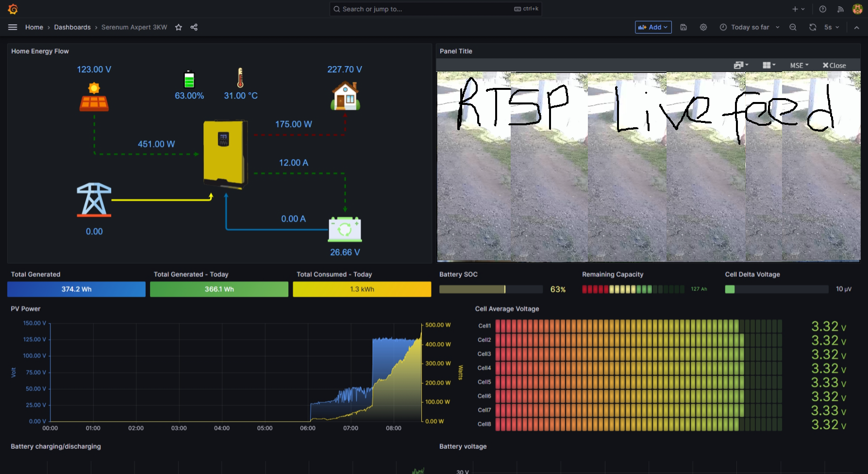The image size is (868, 474).
Task: Click the Save dashboard icon
Action: point(684,27)
